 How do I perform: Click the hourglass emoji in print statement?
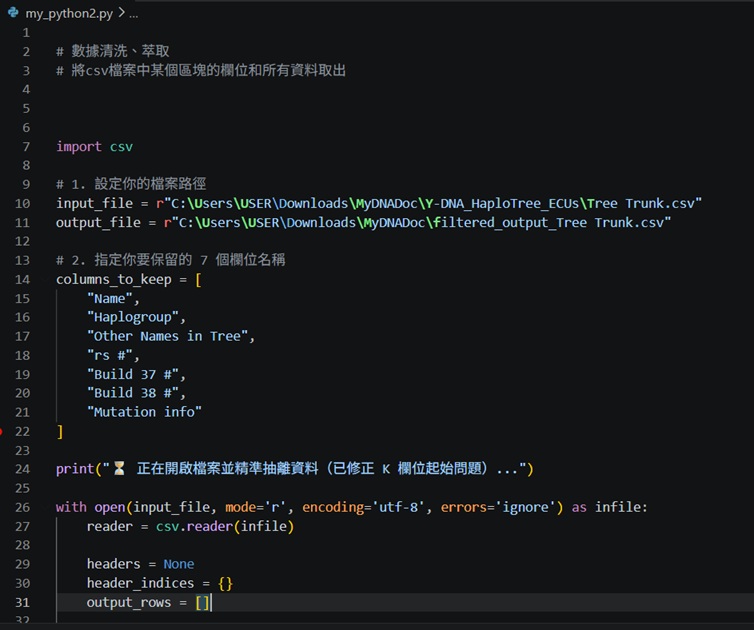119,468
